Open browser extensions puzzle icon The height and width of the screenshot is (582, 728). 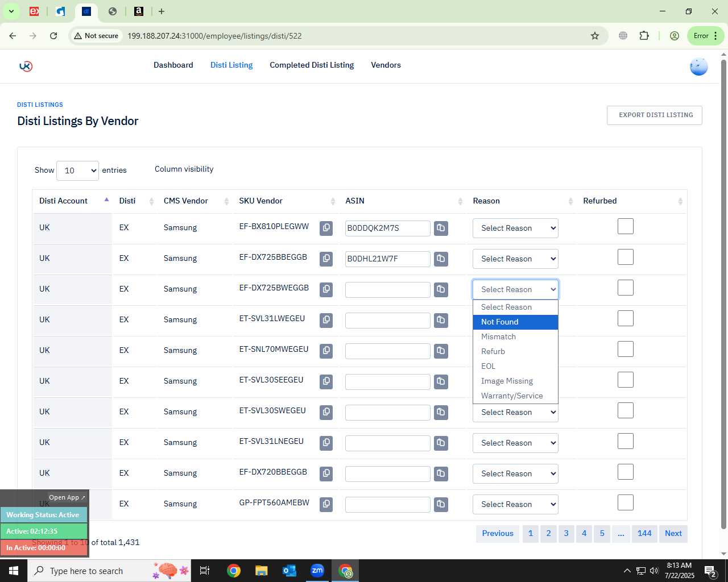pyautogui.click(x=644, y=36)
